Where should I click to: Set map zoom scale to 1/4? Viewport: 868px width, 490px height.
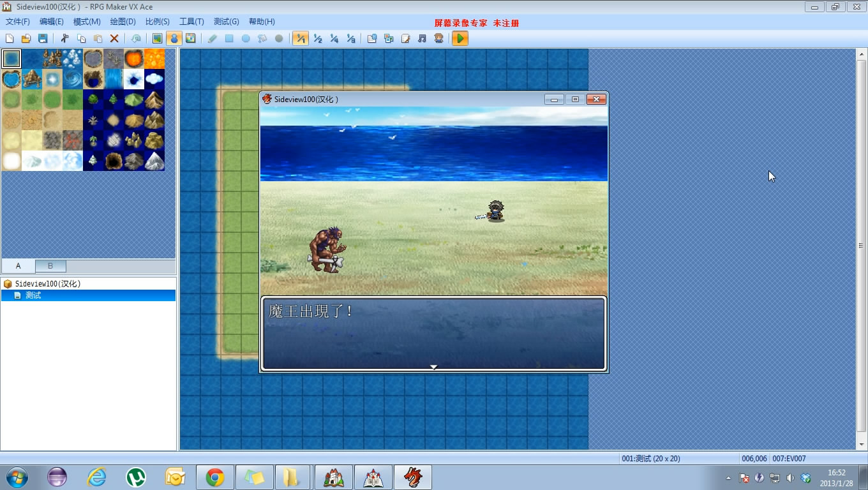pos(334,38)
